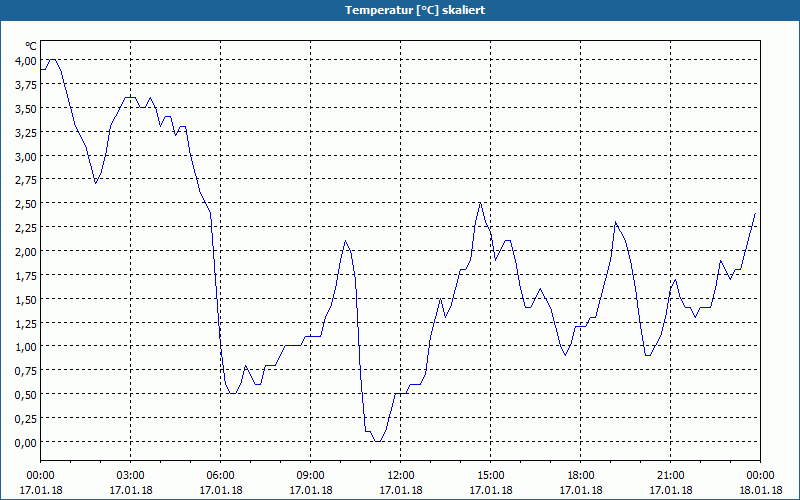The image size is (800, 500).
Task: Click the 1,25 y-axis value
Action: 26,323
